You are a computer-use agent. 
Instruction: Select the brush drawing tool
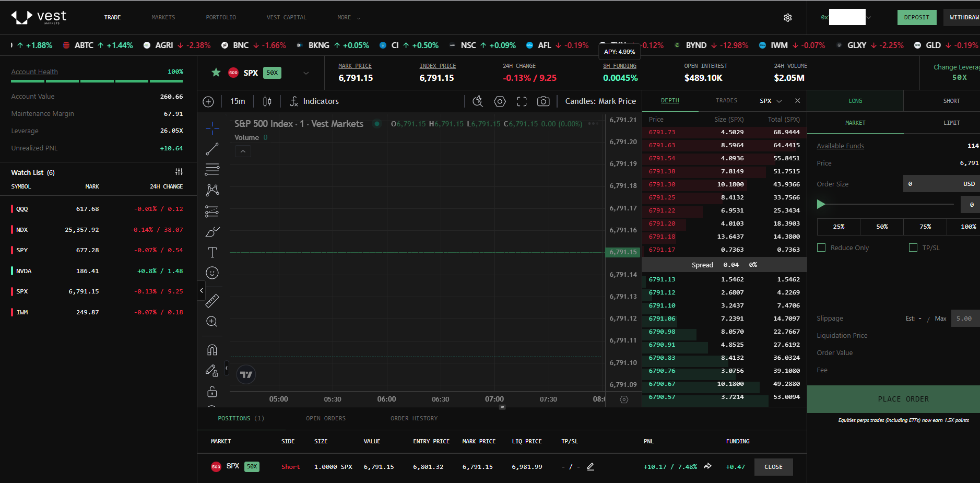coord(212,231)
